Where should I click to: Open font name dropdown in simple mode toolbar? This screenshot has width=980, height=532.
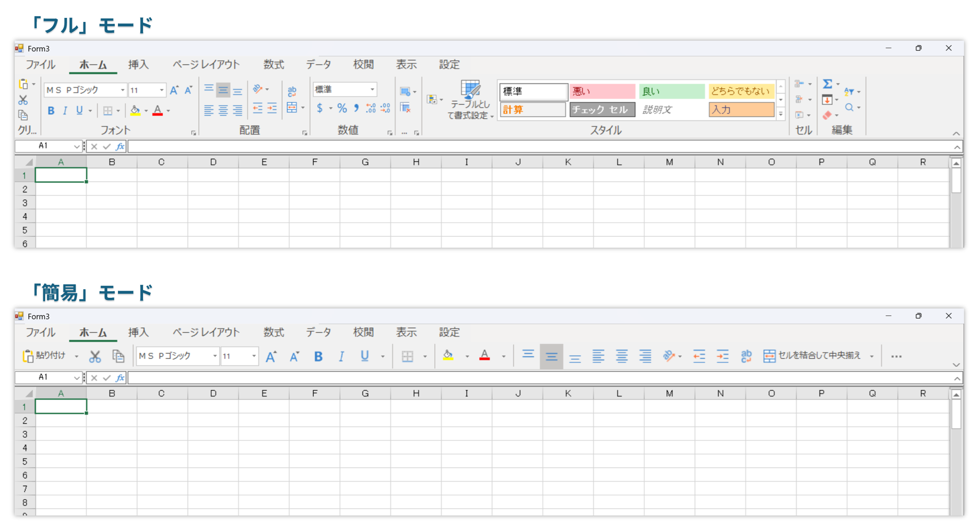[215, 356]
